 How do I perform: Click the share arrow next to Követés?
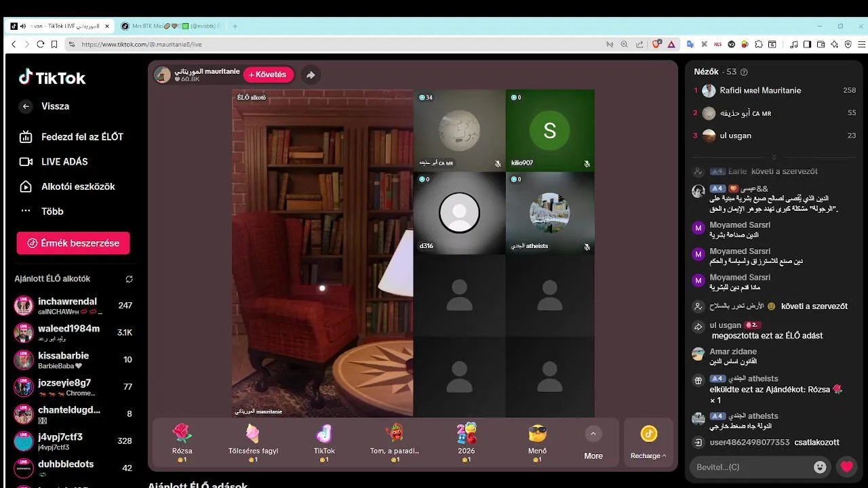point(311,75)
